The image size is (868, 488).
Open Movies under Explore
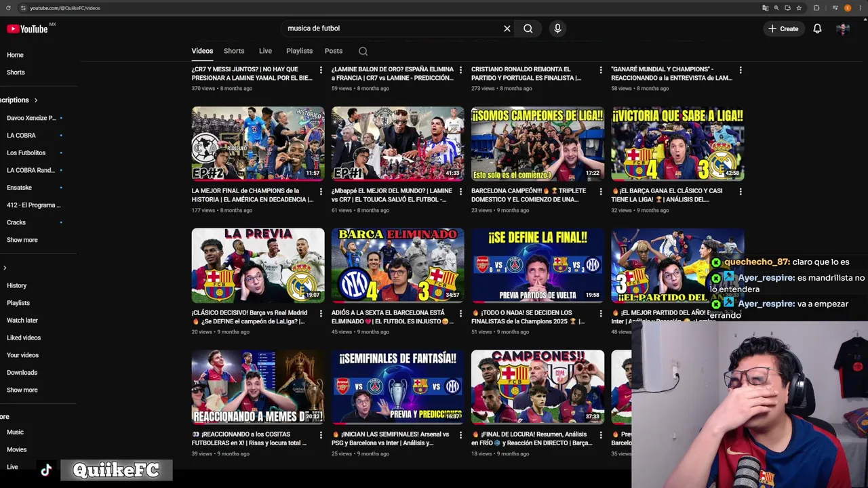[16, 450]
